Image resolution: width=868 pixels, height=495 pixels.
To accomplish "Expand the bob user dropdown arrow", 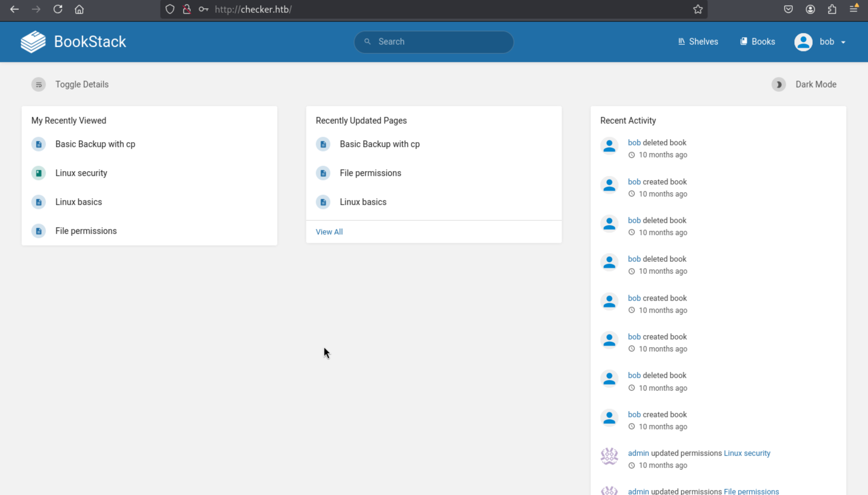I will coord(843,42).
